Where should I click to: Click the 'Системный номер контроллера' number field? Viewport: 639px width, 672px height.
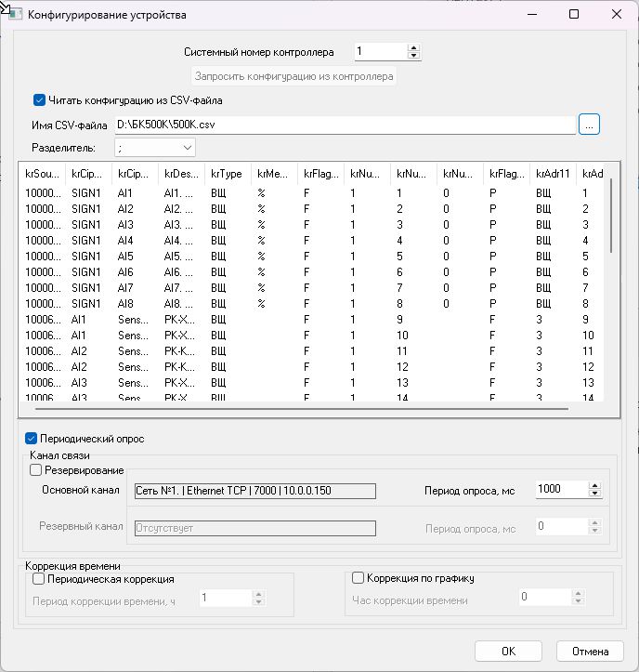[x=381, y=51]
